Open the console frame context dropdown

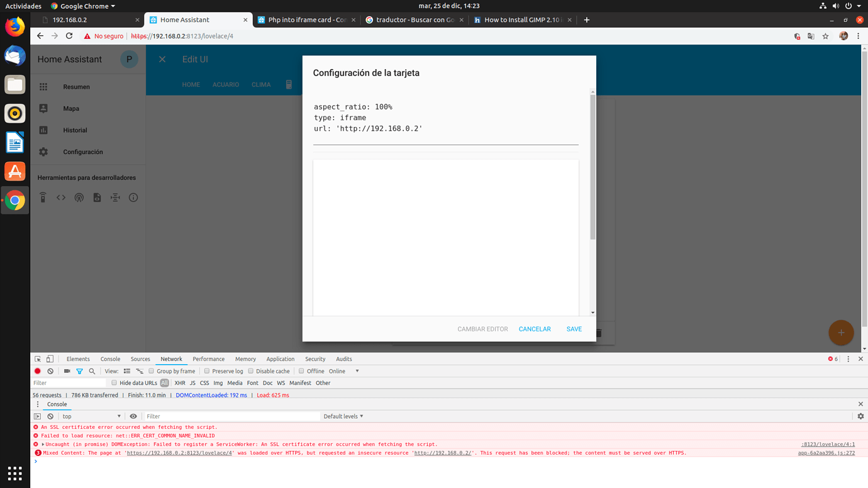click(91, 416)
